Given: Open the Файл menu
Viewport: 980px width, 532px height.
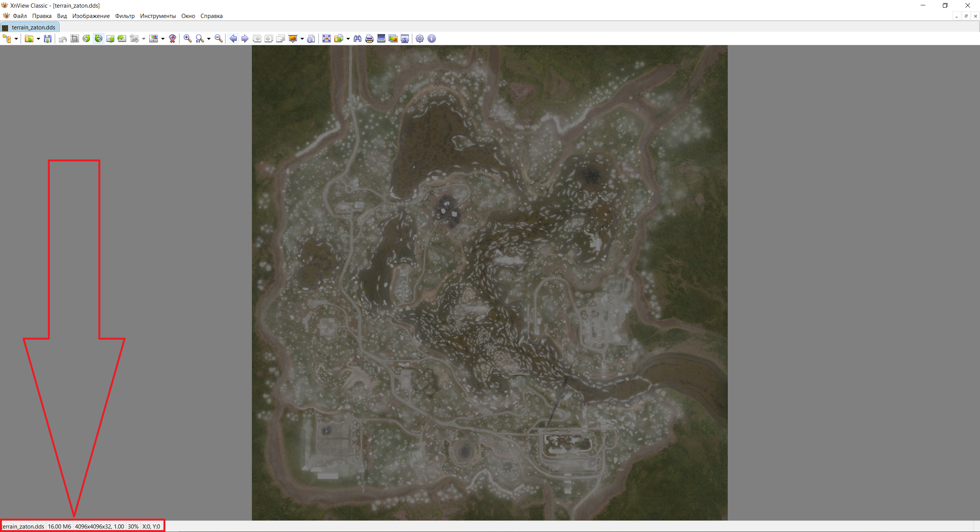Looking at the screenshot, I should (20, 16).
